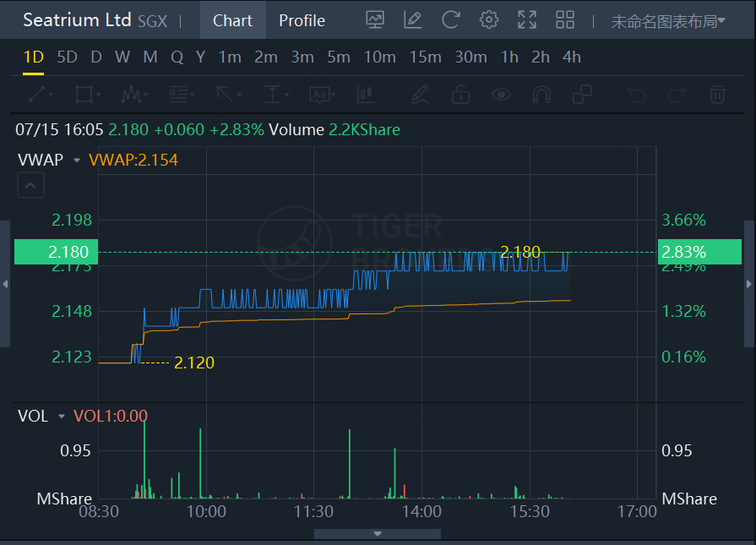Undo the last drawing action
Screen dimensions: 756x545
point(636,95)
